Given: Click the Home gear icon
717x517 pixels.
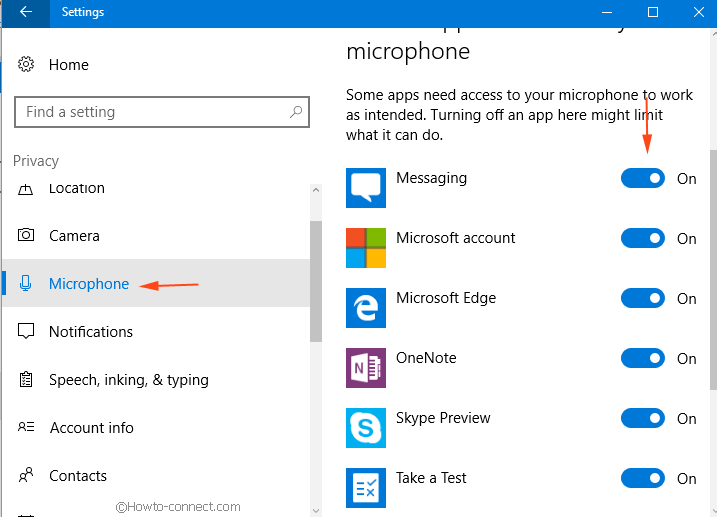Looking at the screenshot, I should [x=26, y=64].
